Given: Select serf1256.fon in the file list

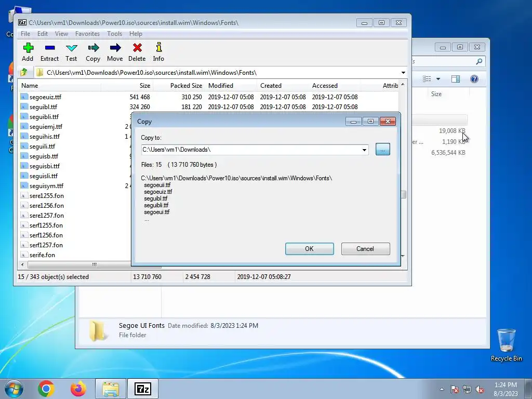Looking at the screenshot, I should 46,235.
